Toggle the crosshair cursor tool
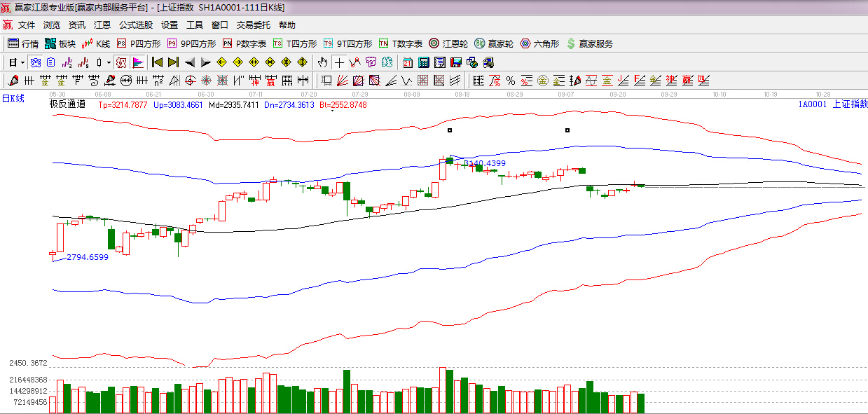This screenshot has height=414, width=868. pos(338,62)
